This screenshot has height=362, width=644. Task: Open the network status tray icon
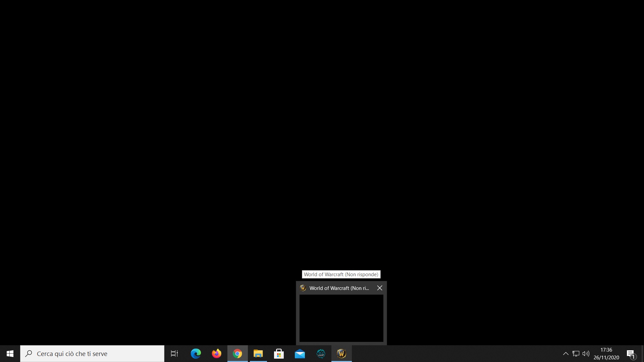[x=576, y=354]
